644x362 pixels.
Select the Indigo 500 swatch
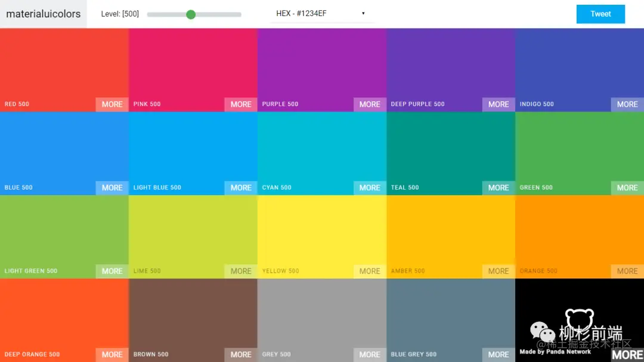(580, 70)
